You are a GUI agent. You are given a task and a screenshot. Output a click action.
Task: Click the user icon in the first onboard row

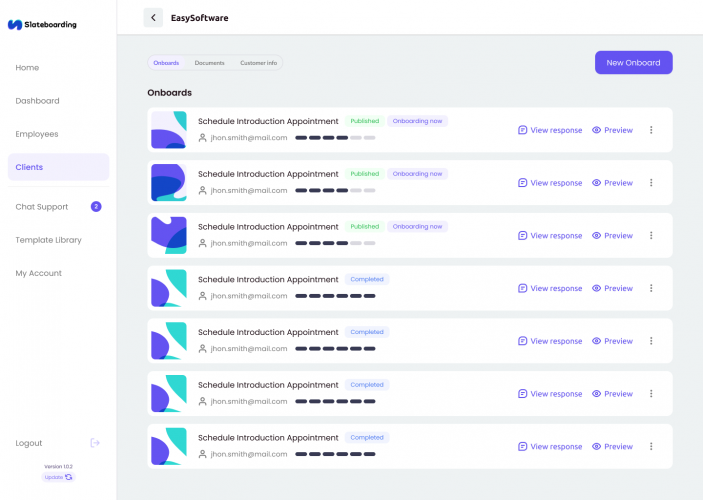(203, 138)
